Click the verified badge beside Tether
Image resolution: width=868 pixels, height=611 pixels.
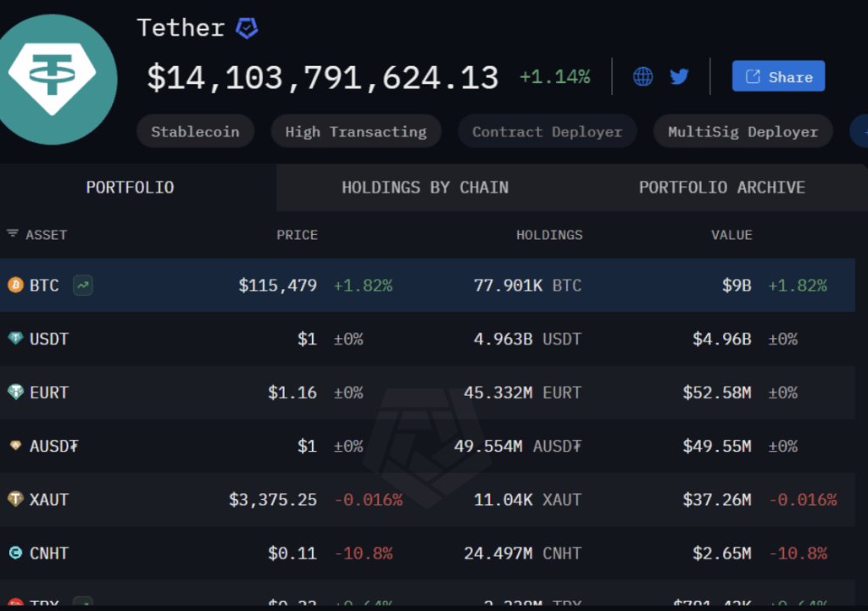[247, 28]
